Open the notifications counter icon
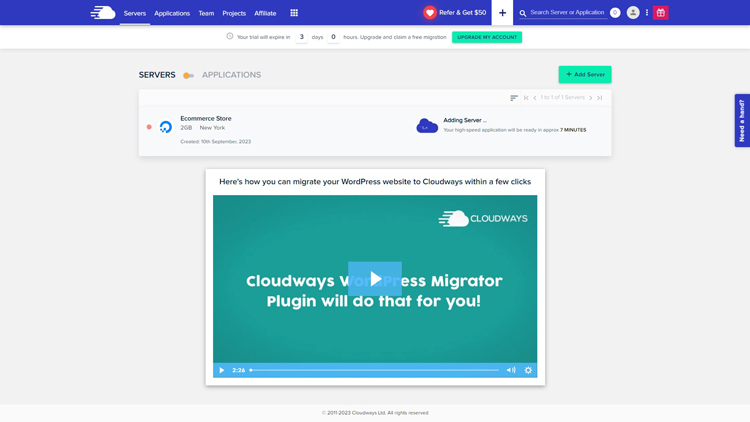The width and height of the screenshot is (750, 422). (x=615, y=13)
